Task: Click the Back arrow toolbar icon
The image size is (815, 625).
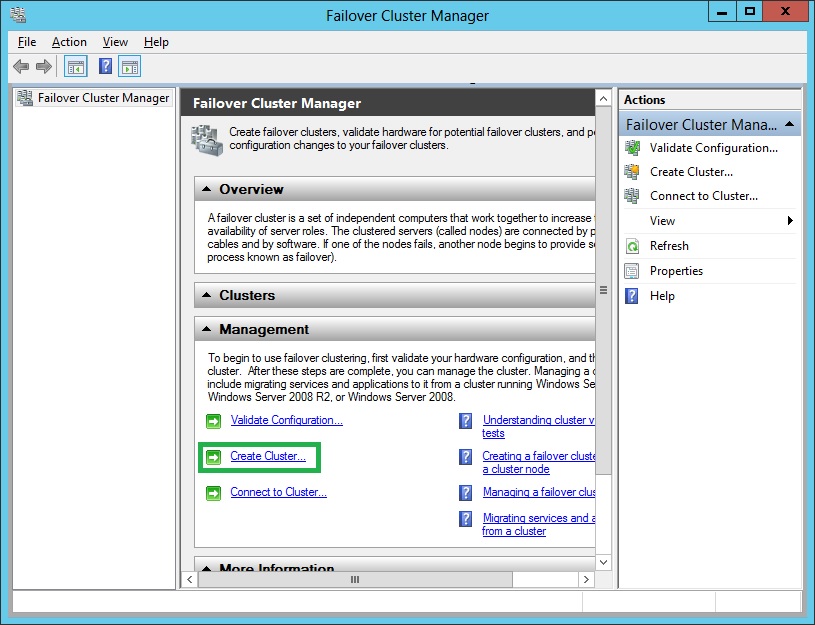Action: point(21,67)
